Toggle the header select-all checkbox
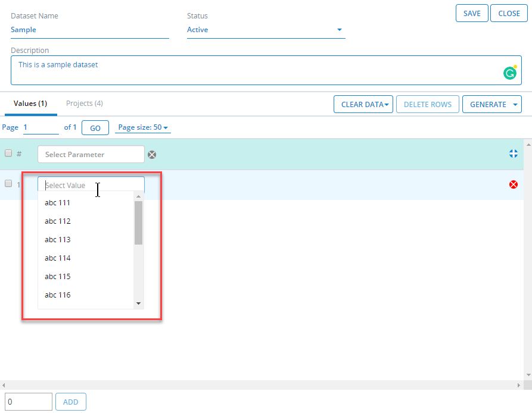Image resolution: width=532 pixels, height=413 pixels. [x=8, y=154]
